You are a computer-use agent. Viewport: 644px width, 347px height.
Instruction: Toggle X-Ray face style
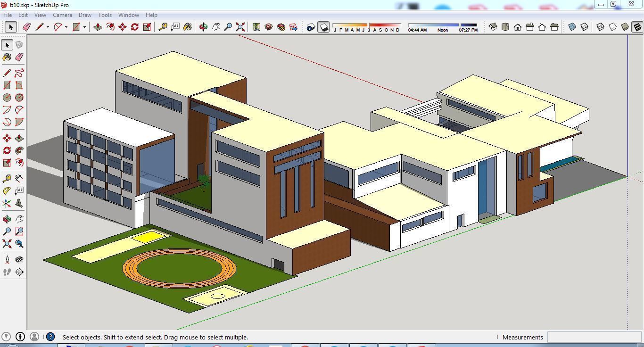[x=572, y=27]
